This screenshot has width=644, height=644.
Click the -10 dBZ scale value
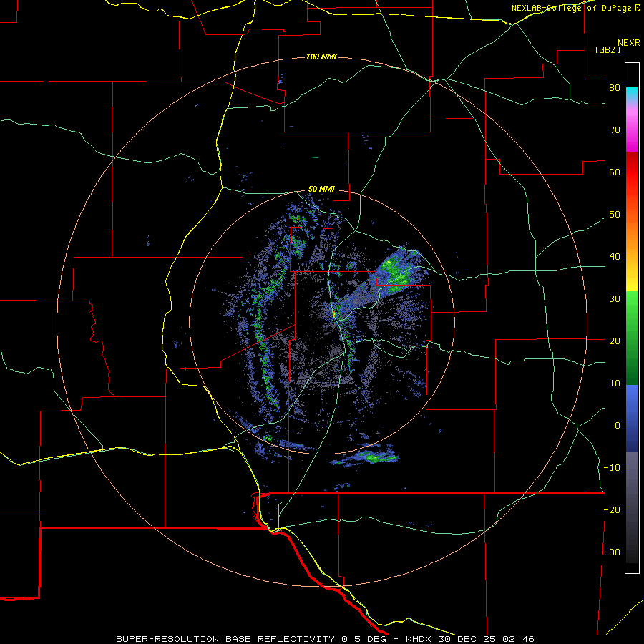[612, 468]
